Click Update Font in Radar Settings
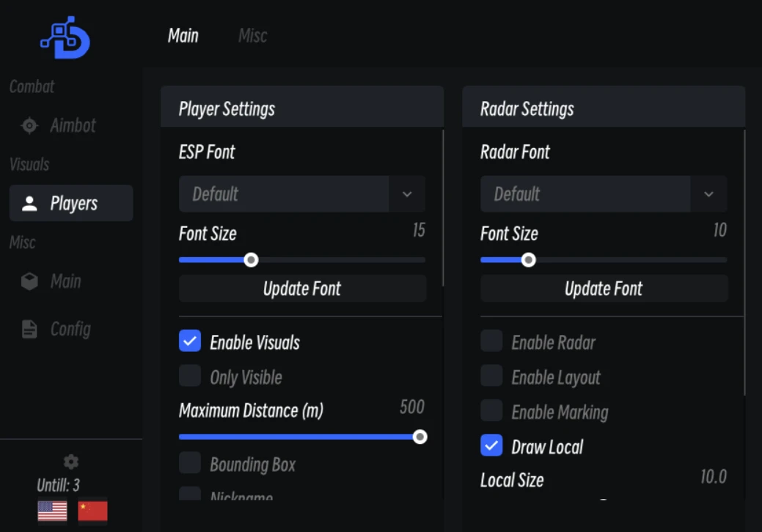Viewport: 762px width, 532px height. tap(604, 289)
